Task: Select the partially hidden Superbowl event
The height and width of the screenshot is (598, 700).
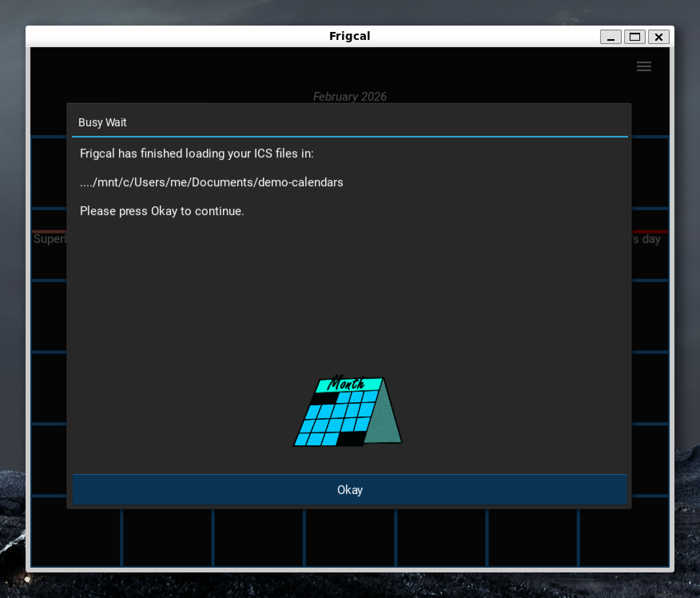Action: pos(50,239)
